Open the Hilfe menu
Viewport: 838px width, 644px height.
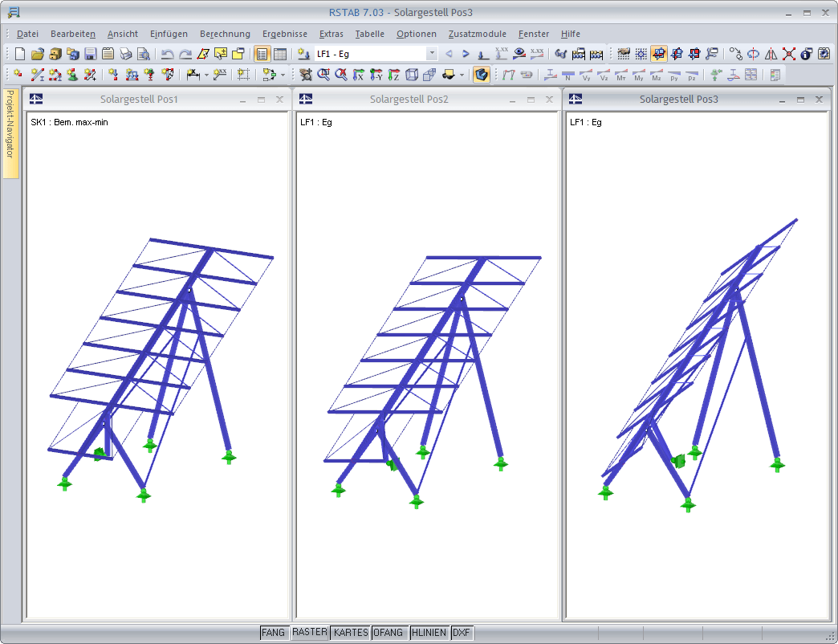(570, 34)
